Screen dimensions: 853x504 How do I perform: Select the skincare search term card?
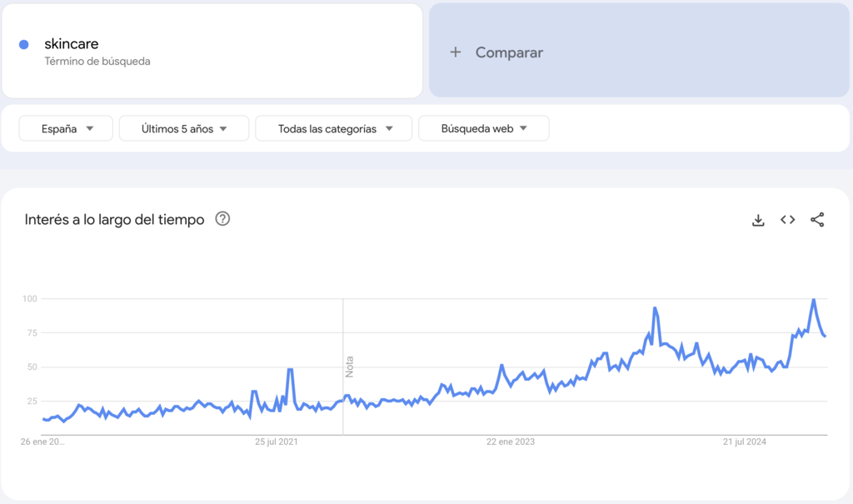pos(212,50)
